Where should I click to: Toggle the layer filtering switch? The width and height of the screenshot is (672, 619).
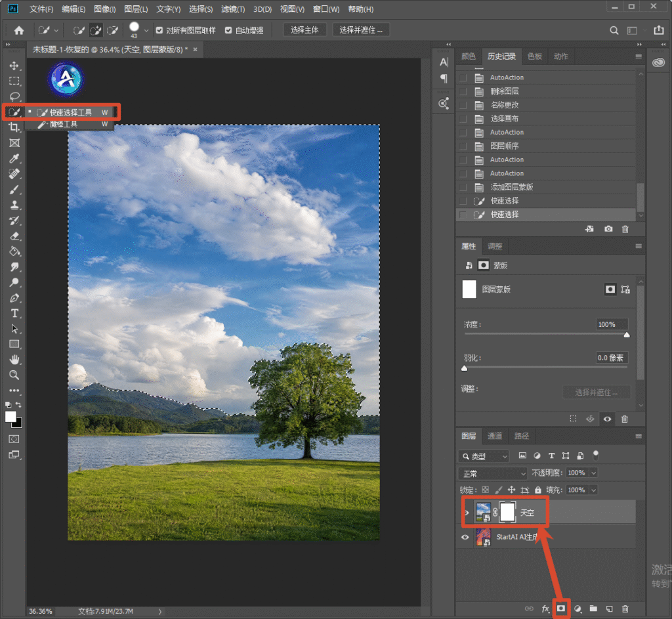595,456
